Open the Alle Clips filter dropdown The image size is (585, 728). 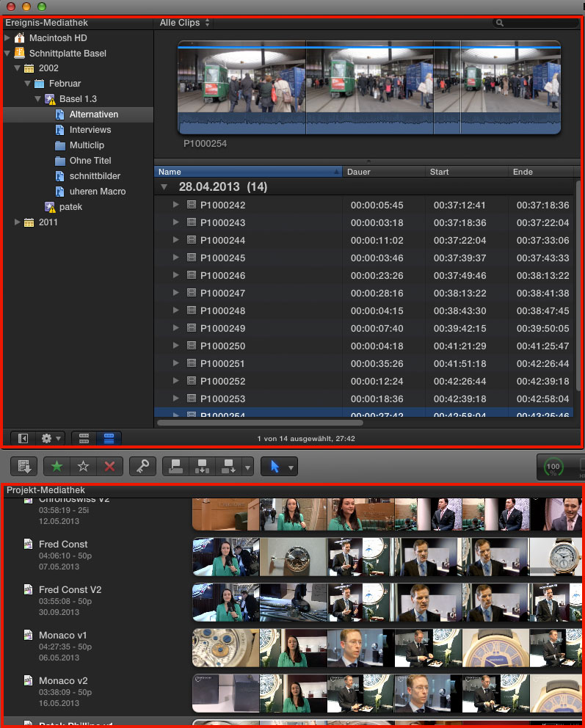(185, 23)
